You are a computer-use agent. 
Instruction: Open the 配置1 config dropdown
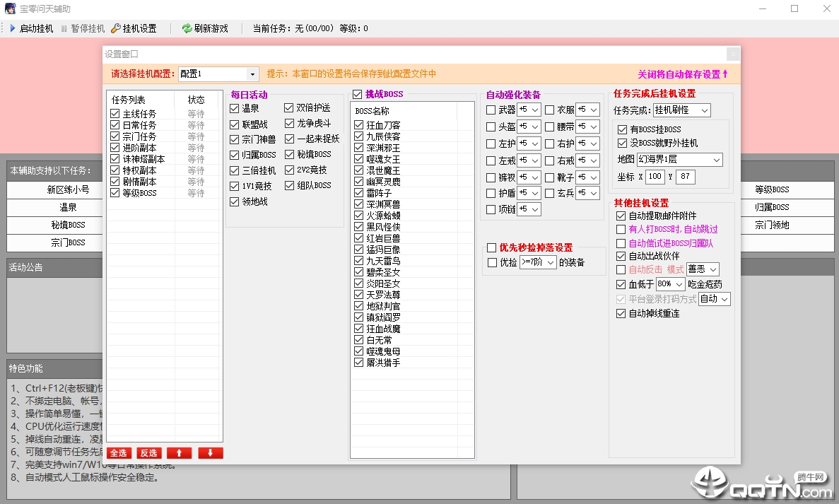[252, 74]
